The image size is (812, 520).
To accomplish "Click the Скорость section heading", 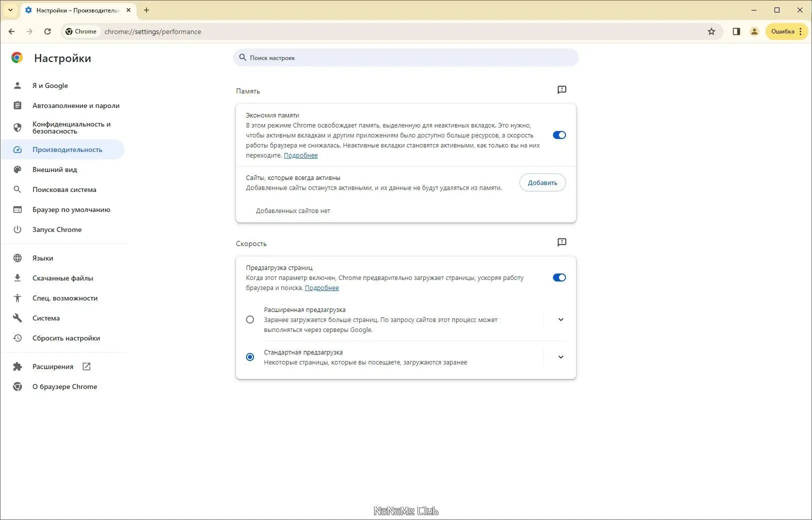I will 251,244.
